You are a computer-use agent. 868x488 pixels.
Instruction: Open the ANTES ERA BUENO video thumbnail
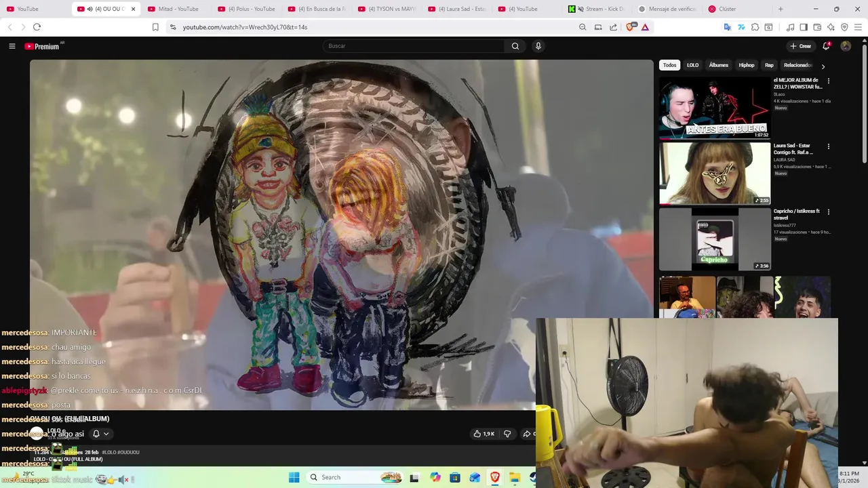715,108
